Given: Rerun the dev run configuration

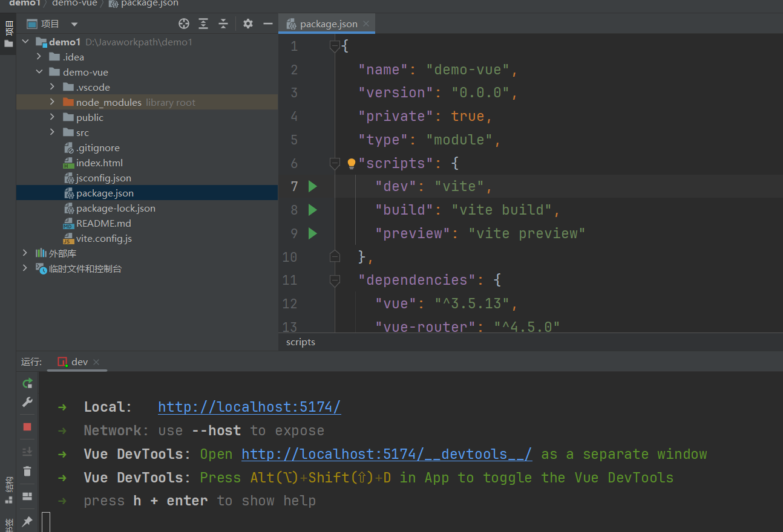Looking at the screenshot, I should 27,383.
